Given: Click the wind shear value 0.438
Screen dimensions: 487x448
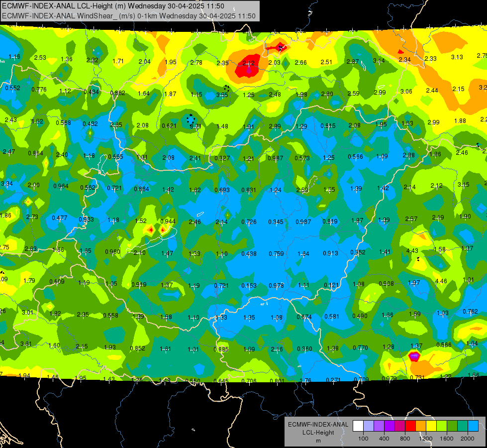Looking at the screenshot, I should tap(249, 254).
